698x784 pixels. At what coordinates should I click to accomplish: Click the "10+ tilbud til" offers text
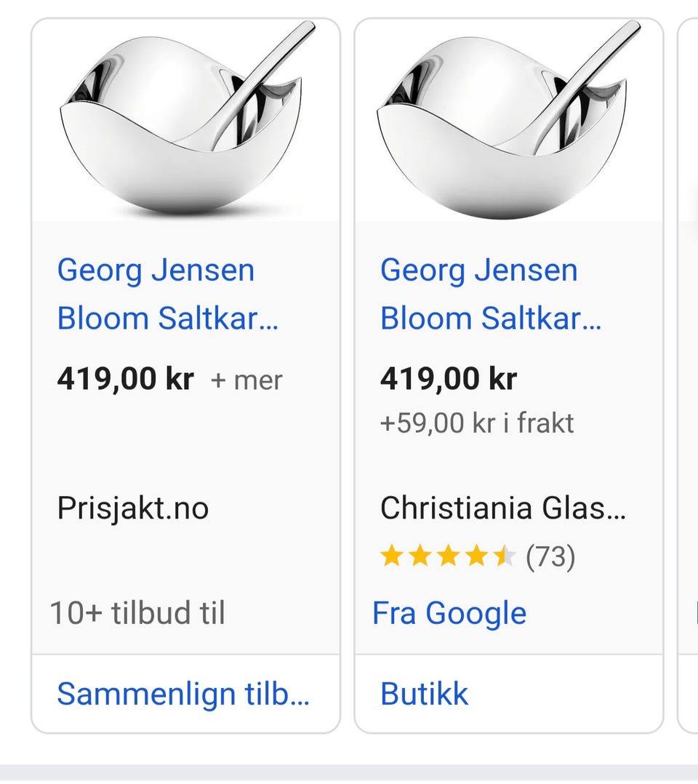coord(137,613)
